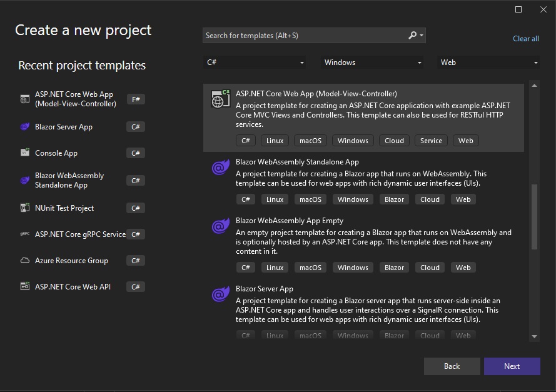This screenshot has height=392, width=556.
Task: Click the Blazor WebAssembly Standalone App result icon
Action: [220, 168]
